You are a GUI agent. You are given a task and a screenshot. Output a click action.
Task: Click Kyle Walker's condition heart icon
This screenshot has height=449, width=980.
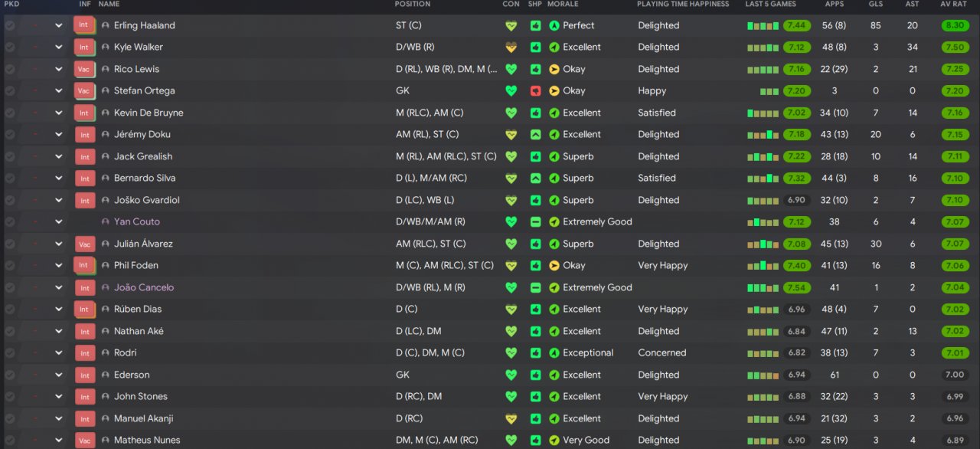[x=511, y=47]
